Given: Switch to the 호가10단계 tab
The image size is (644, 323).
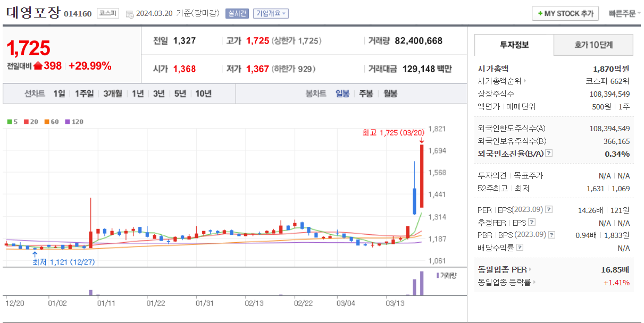Looking at the screenshot, I should point(593,45).
